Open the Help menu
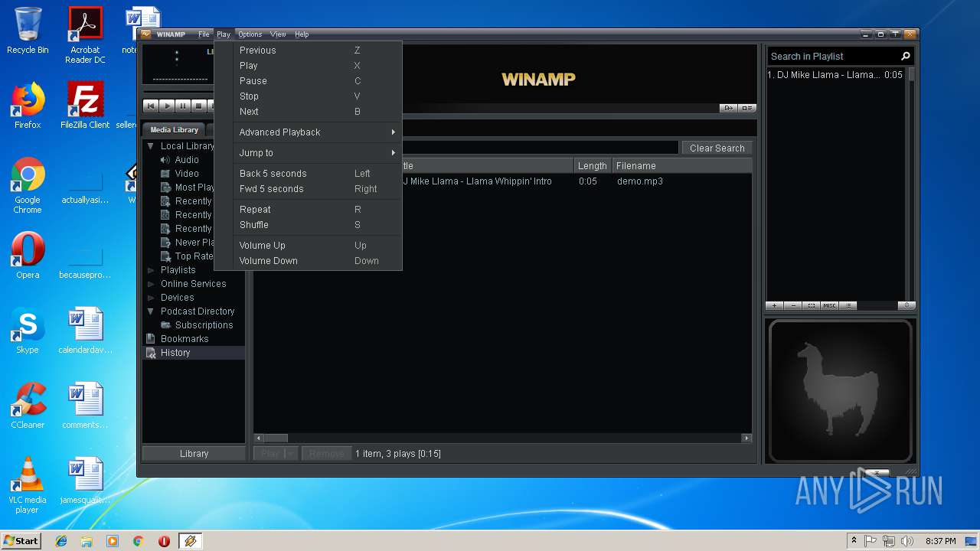This screenshot has height=551, width=980. coord(302,34)
